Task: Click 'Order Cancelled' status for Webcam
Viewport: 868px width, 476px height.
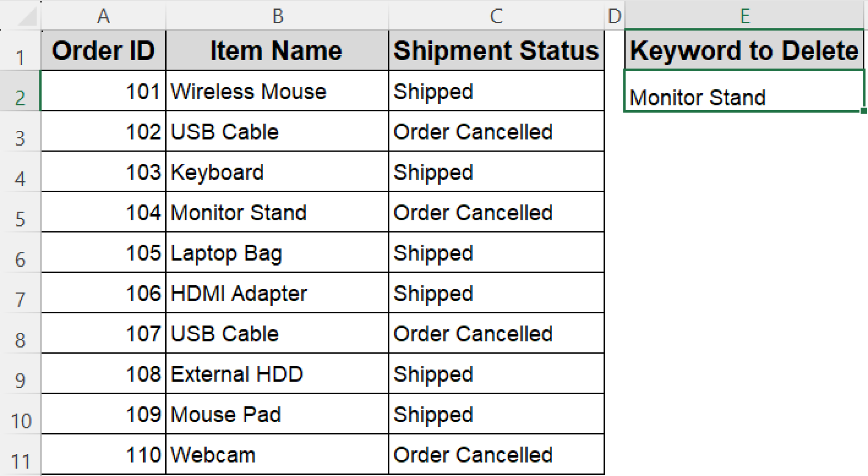Action: [x=496, y=455]
